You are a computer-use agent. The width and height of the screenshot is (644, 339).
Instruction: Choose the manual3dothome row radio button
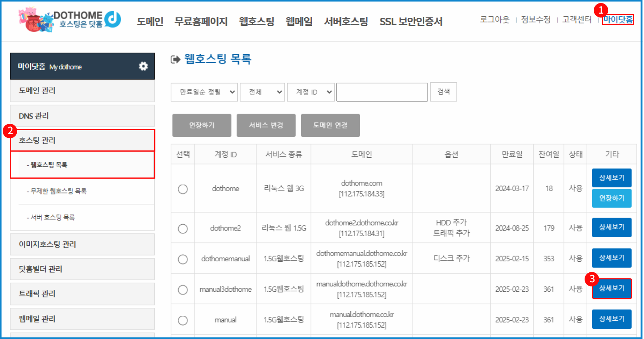click(x=183, y=290)
